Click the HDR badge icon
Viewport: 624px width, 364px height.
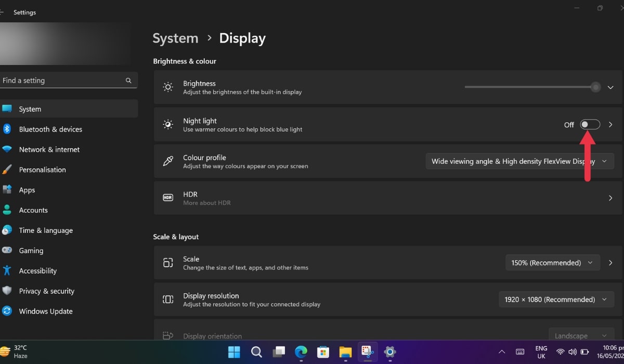click(167, 198)
